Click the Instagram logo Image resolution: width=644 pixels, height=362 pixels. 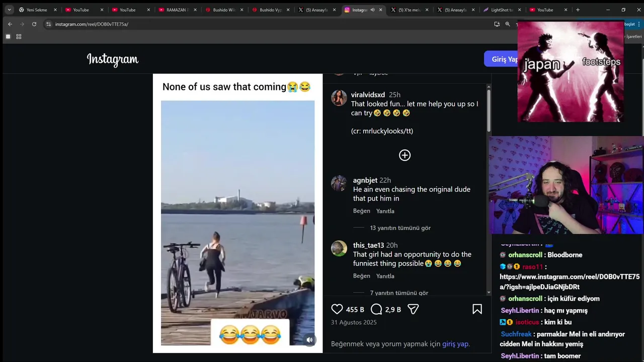pos(113,59)
